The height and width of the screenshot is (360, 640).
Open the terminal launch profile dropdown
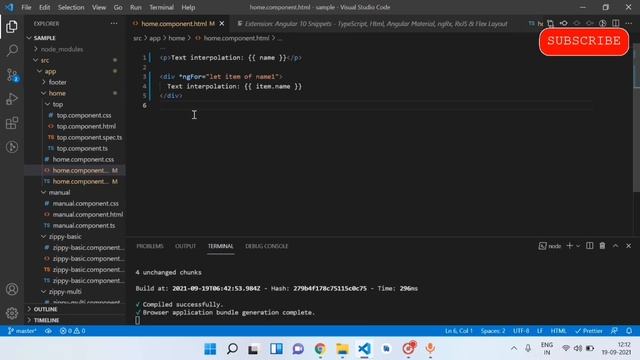coord(578,246)
